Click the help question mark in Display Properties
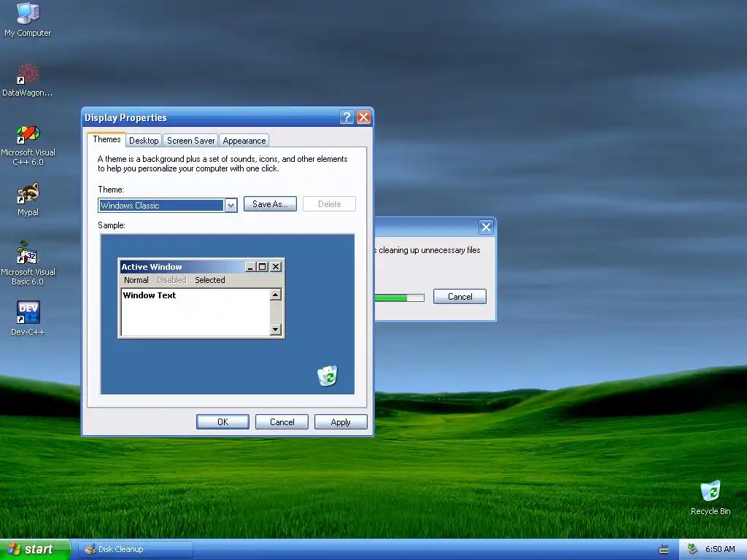 click(x=347, y=117)
